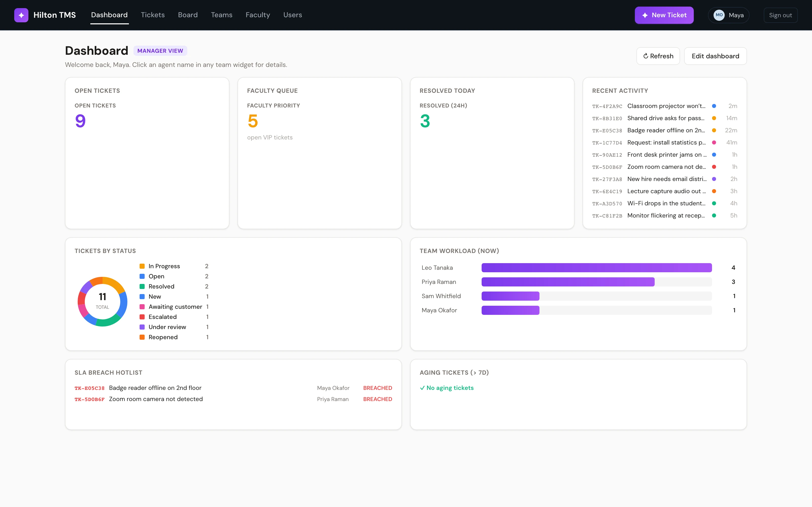Click the orange dot beside Lecture capture audio
This screenshot has width=812, height=507.
click(714, 191)
